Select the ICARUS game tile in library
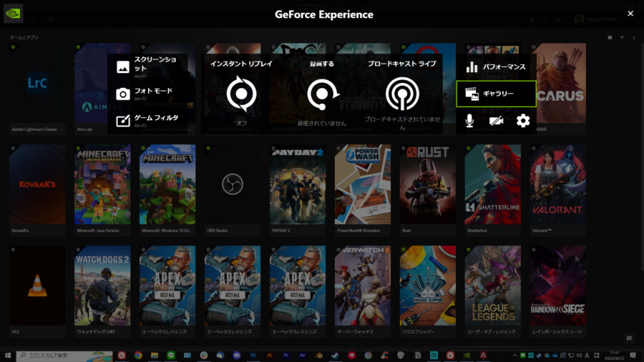This screenshot has height=362, width=644. 557,88
